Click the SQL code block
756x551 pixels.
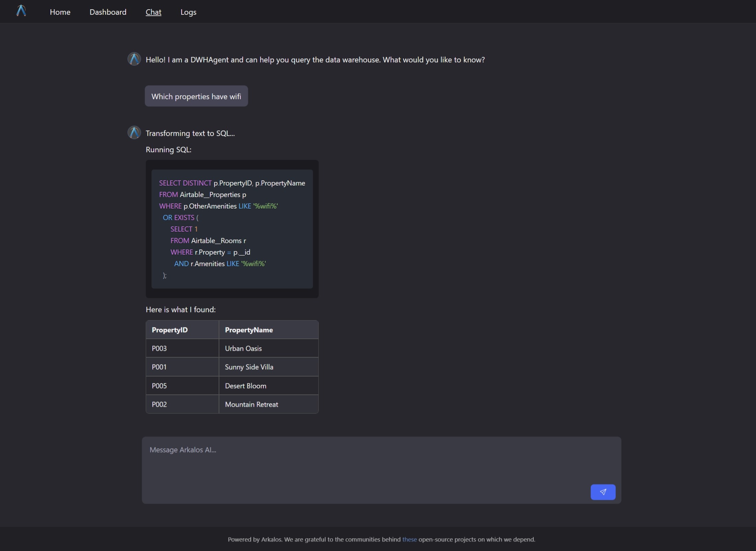[232, 228]
